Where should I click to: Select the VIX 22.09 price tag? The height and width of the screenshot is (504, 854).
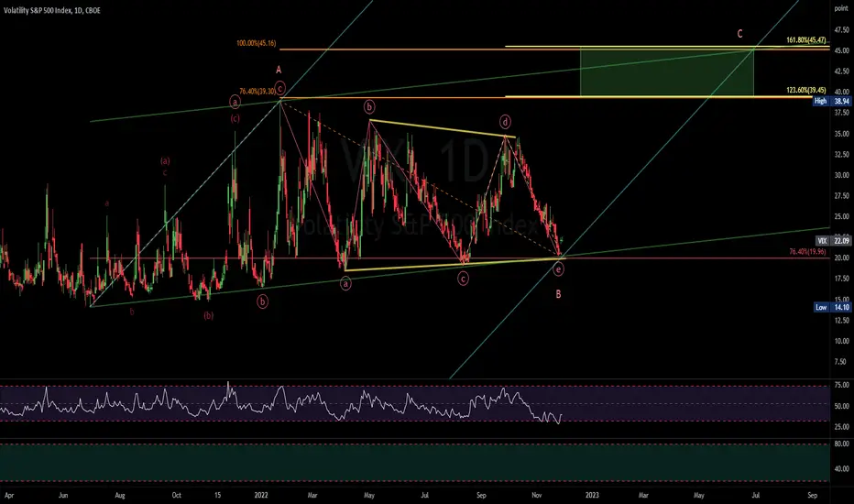tap(833, 241)
